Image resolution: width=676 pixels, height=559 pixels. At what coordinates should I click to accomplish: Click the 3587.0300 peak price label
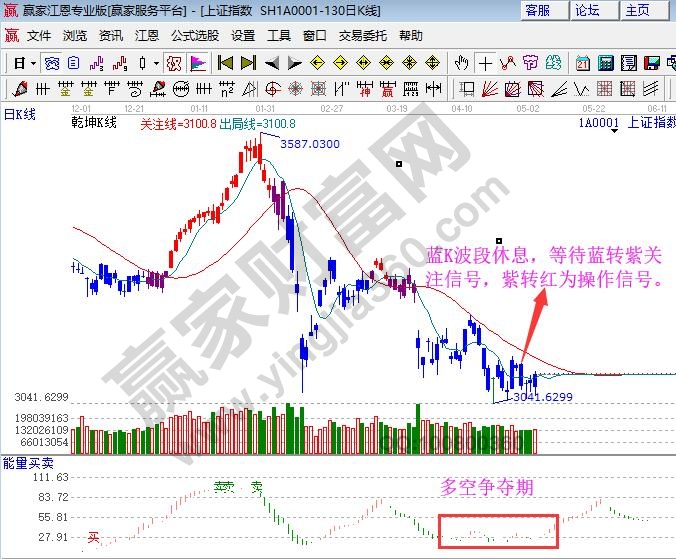tap(309, 144)
